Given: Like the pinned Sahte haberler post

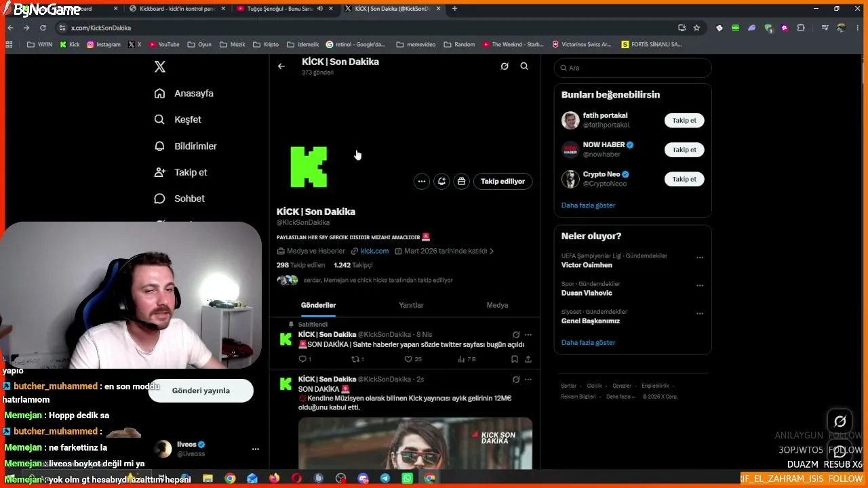Looking at the screenshot, I should (x=412, y=359).
